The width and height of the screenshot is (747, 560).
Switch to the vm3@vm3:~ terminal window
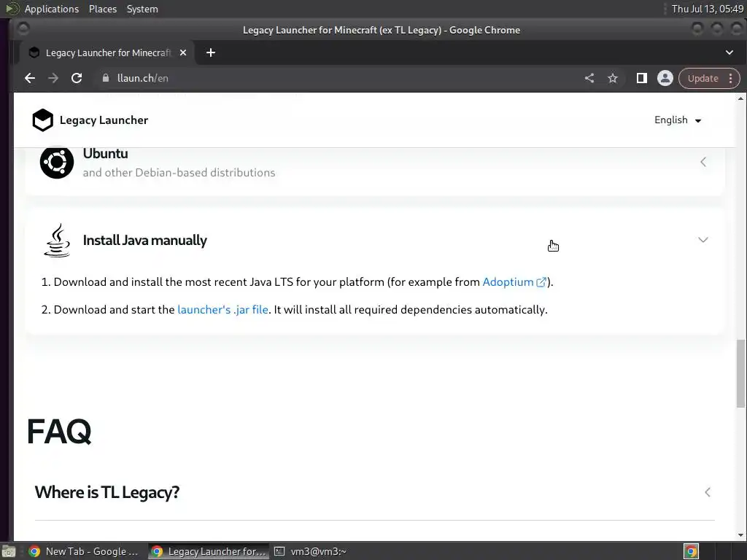311,551
